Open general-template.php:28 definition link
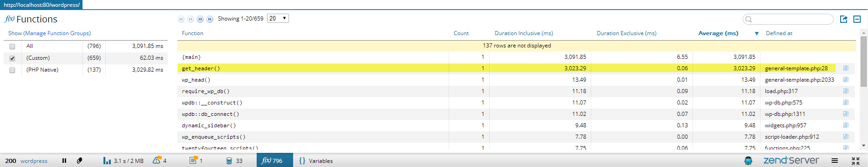 pyautogui.click(x=796, y=68)
